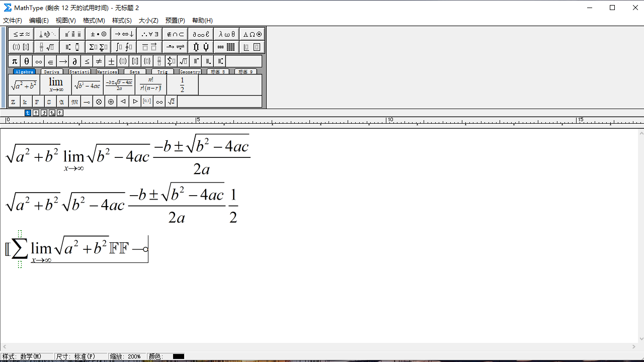This screenshot has height=362, width=644.
Task: Insert the circled plus symbol ⊕
Action: 111,102
